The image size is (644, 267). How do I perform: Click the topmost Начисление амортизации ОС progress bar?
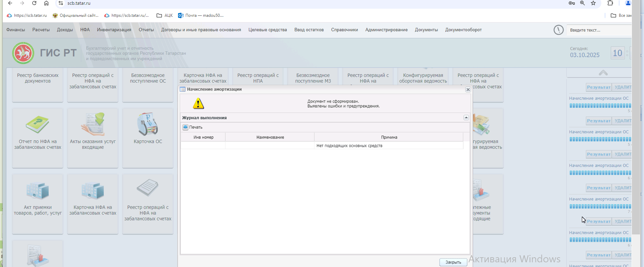600,105
